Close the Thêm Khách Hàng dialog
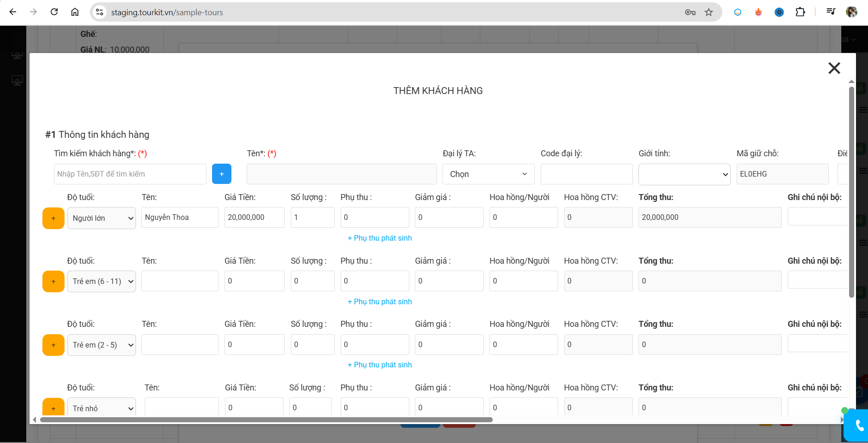The width and height of the screenshot is (868, 443). tap(834, 68)
